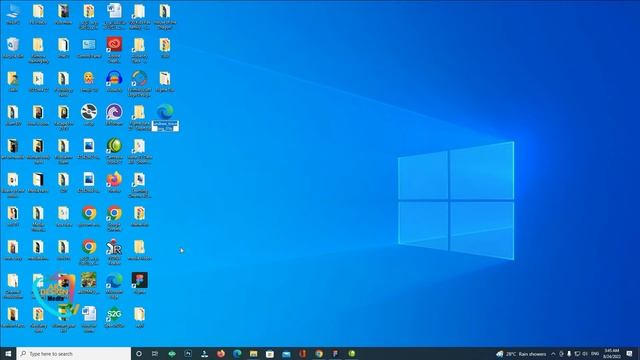Open Microsoft Edge from the taskbar

[237, 353]
